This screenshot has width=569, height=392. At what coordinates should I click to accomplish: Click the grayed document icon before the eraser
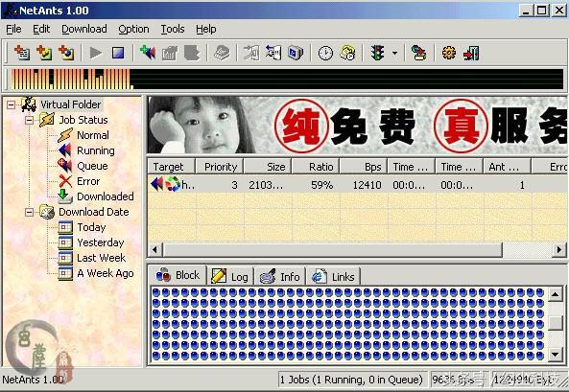[192, 53]
